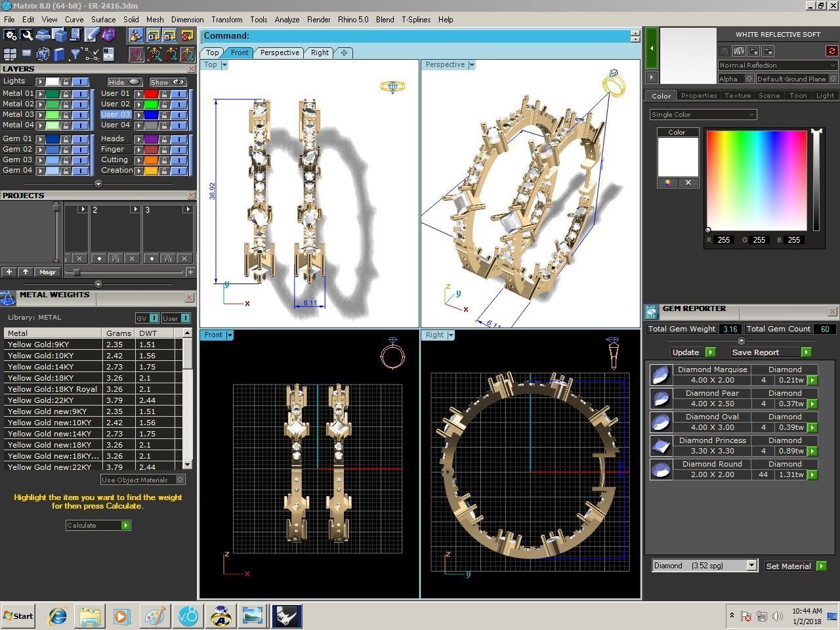The image size is (840, 630).
Task: Click the save icon under project slot 2
Action: (x=115, y=259)
